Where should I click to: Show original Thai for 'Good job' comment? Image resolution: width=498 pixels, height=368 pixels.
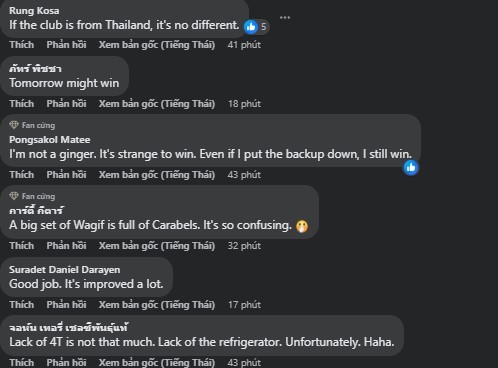click(x=157, y=305)
